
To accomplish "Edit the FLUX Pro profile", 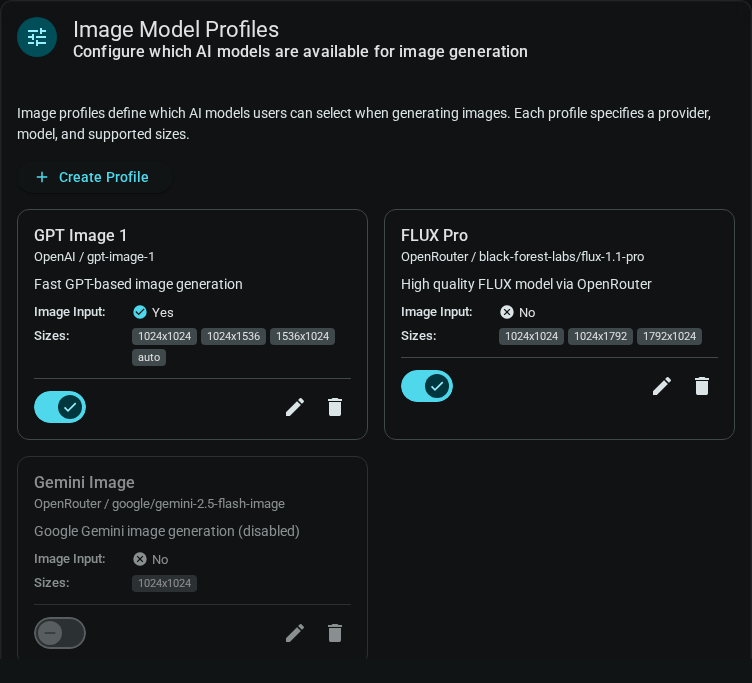I will point(662,386).
